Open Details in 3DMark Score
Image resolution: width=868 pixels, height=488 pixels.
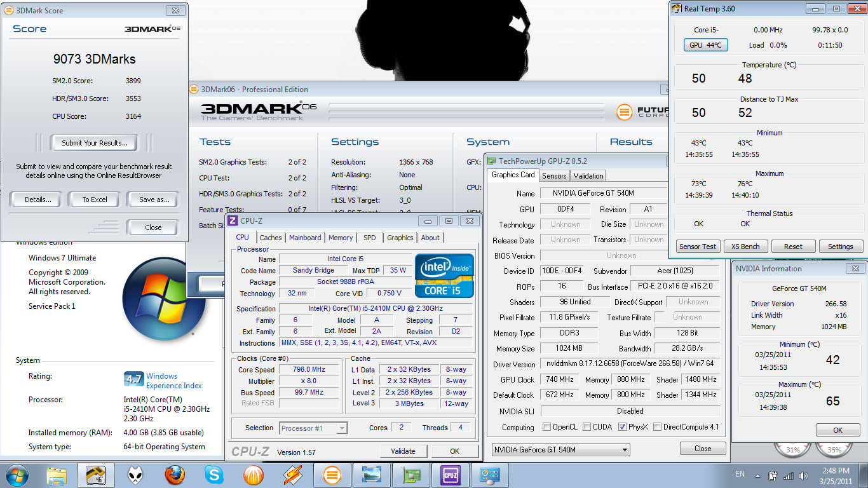click(x=37, y=200)
